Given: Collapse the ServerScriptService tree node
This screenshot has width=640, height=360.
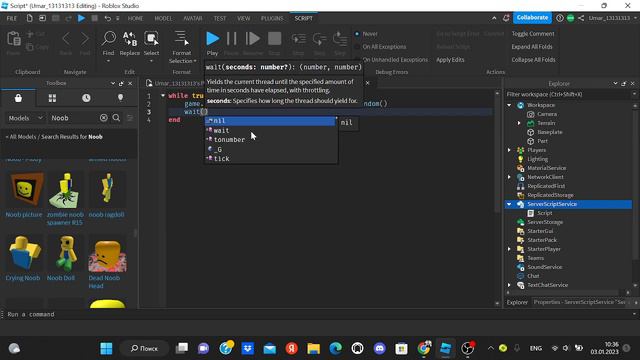Looking at the screenshot, I should (509, 204).
